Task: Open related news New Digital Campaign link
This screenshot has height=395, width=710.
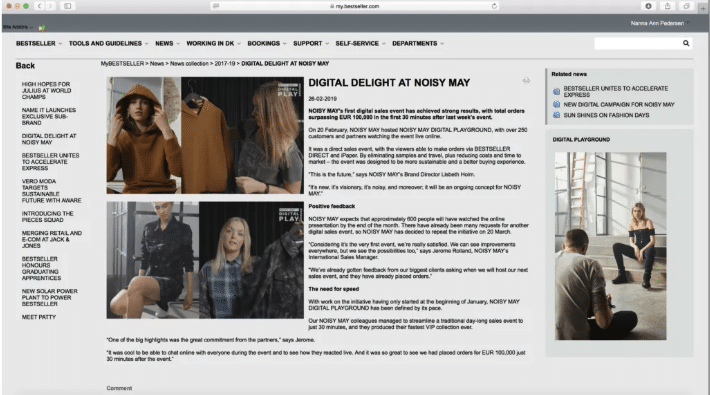Action: [619, 105]
